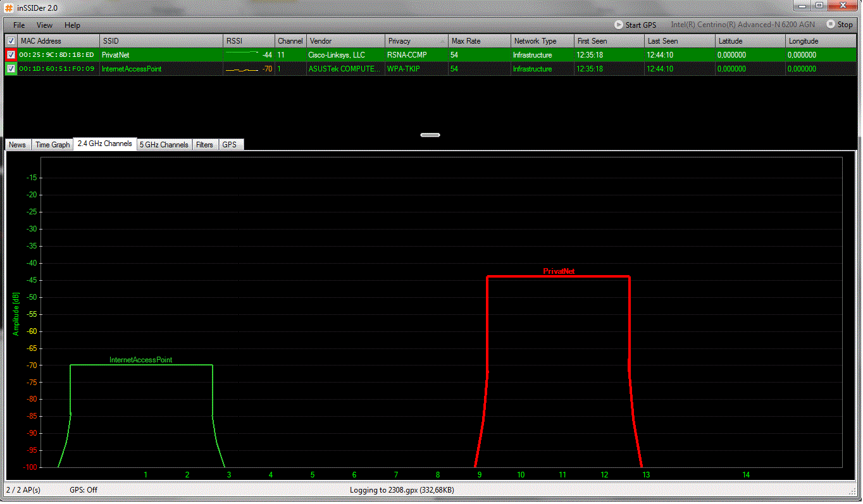Click the red PrivatNet label on graph

pyautogui.click(x=559, y=271)
